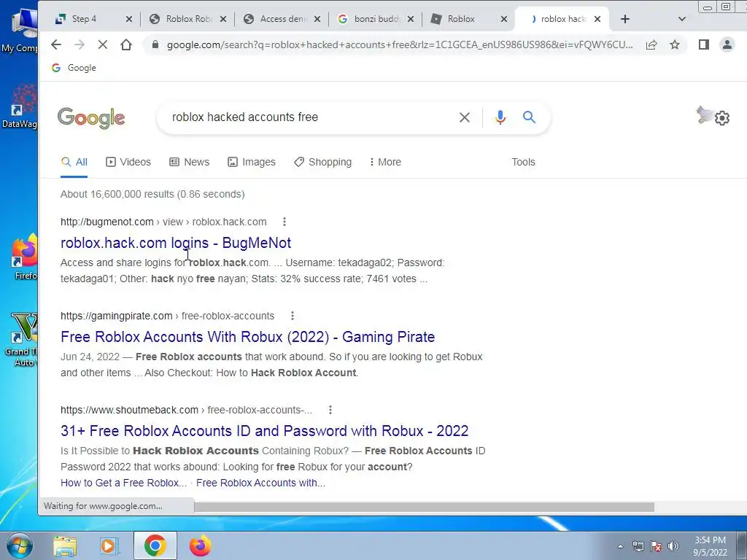Click the address bar URL
747x560 pixels.
click(399, 44)
